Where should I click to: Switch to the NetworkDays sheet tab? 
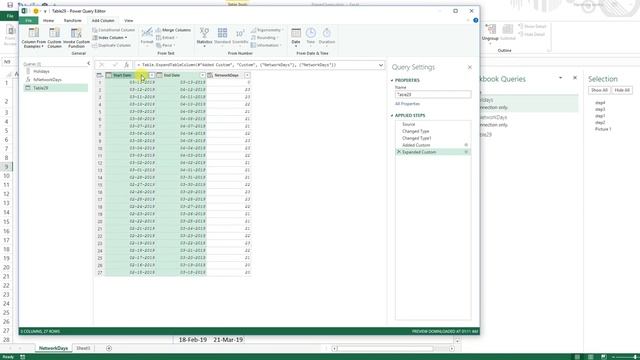(x=53, y=348)
